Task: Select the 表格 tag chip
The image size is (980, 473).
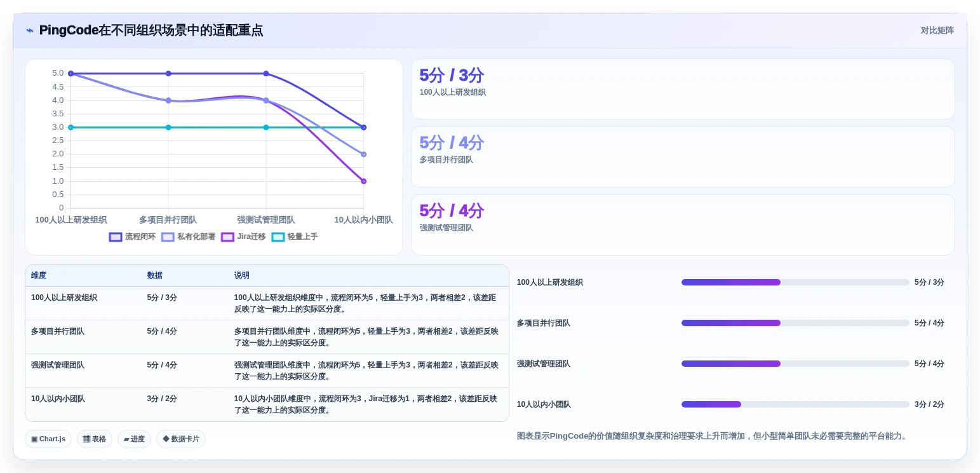Action: (95, 439)
